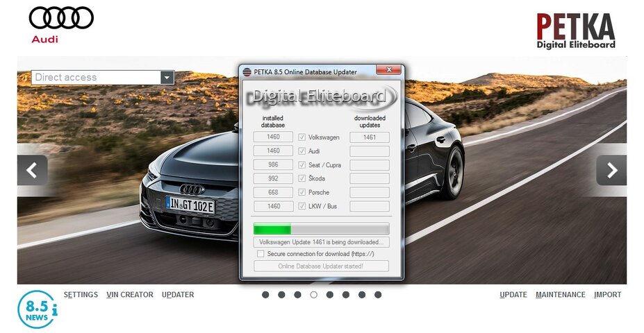
Task: Open MAINTENANCE menu
Action: 561,294
